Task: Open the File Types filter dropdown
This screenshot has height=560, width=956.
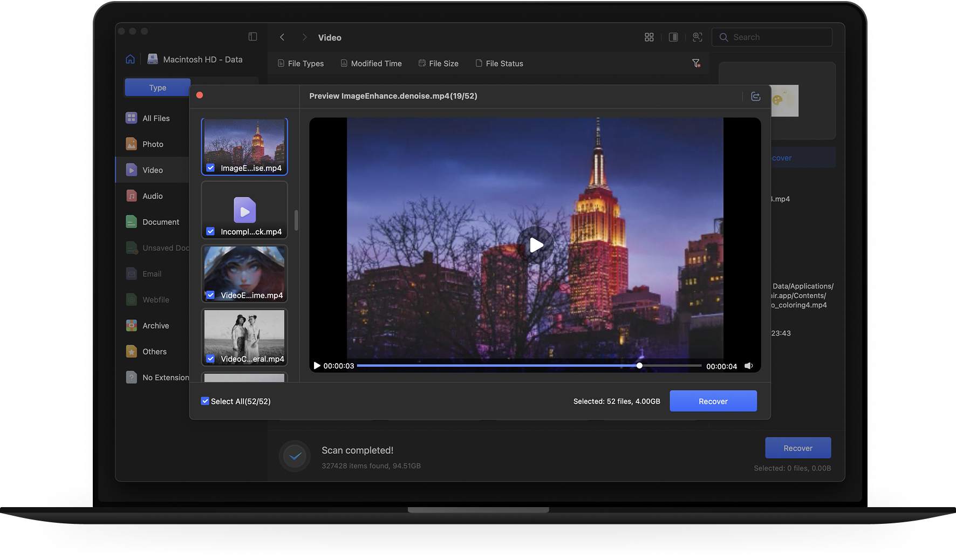Action: [301, 63]
